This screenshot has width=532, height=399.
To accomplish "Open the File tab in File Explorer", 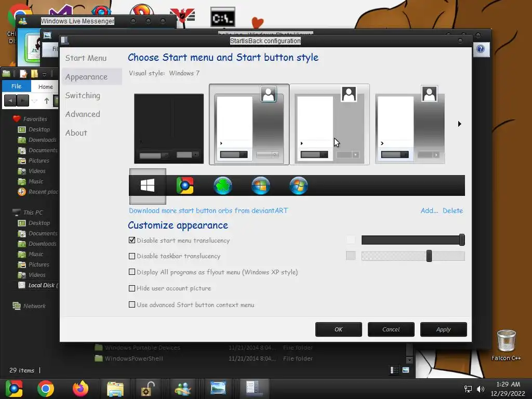I will 16,86.
